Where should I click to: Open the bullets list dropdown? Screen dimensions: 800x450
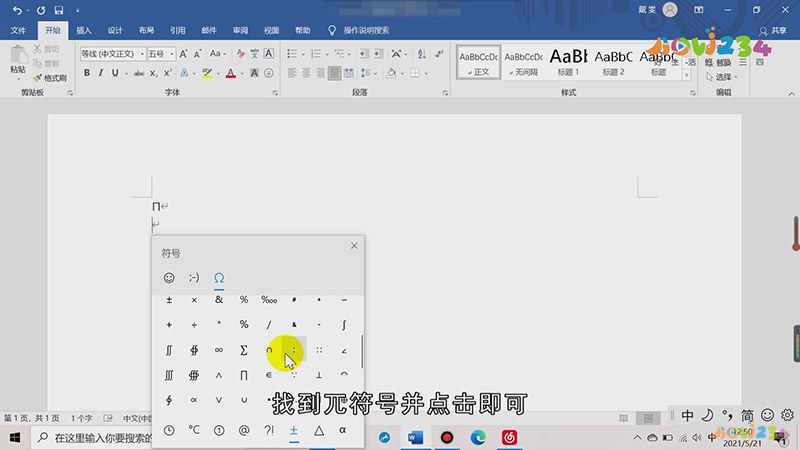point(303,54)
